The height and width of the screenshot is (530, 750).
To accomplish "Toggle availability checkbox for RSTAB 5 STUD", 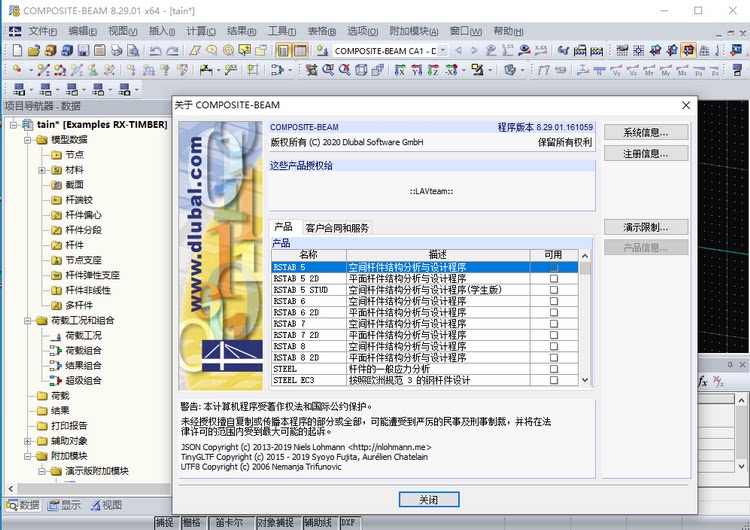I will click(554, 290).
